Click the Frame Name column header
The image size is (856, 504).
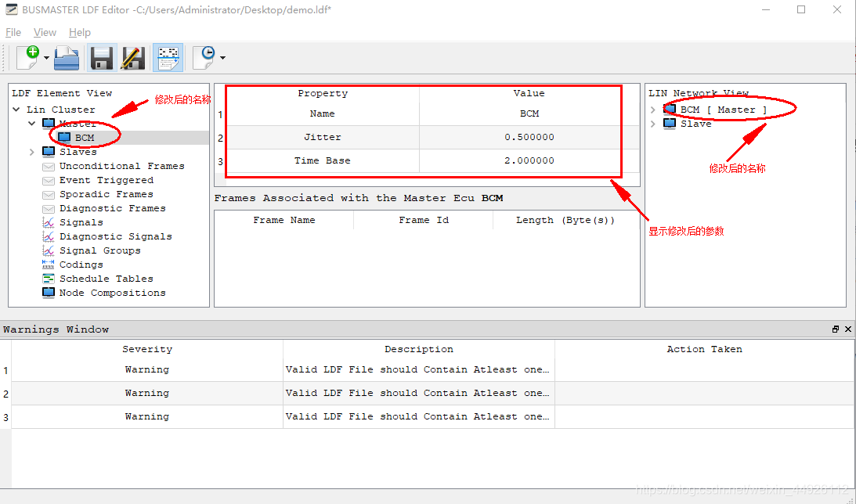pyautogui.click(x=284, y=221)
